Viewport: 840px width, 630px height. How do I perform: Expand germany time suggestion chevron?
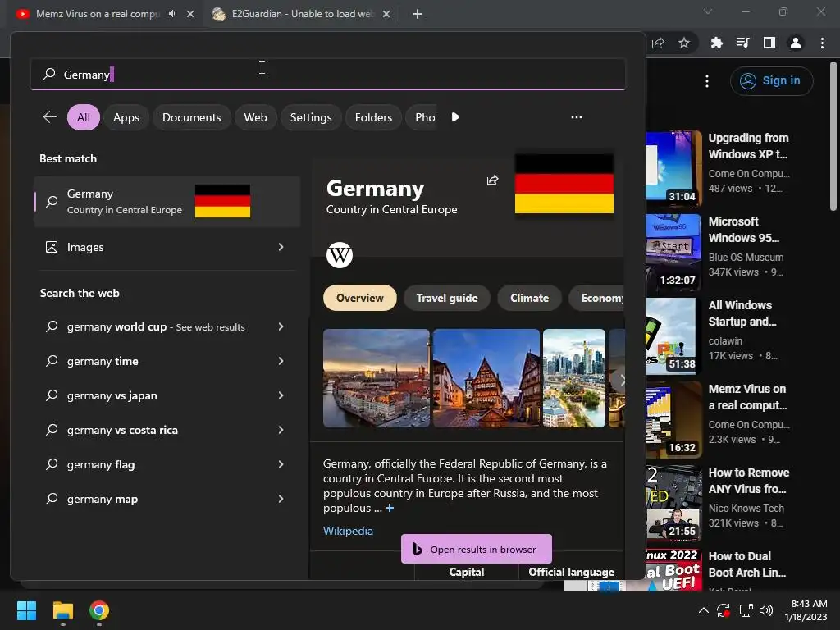(x=281, y=361)
